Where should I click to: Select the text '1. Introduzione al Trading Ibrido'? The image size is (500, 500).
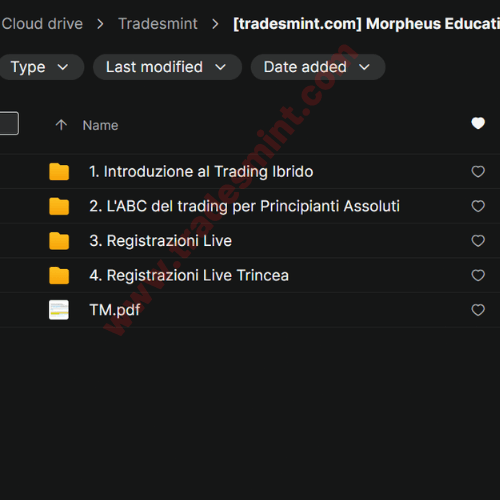[x=201, y=172]
